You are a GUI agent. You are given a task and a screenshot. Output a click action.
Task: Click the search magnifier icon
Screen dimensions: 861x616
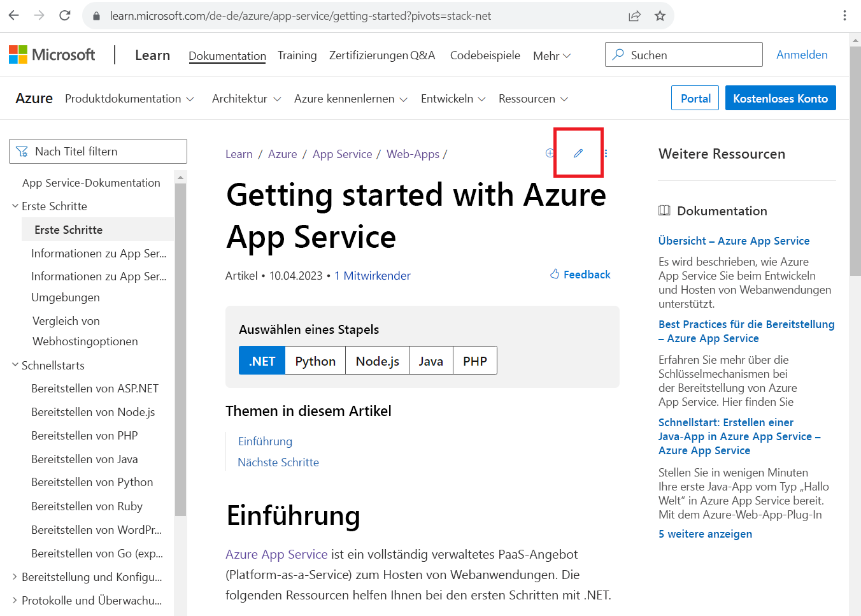(618, 55)
